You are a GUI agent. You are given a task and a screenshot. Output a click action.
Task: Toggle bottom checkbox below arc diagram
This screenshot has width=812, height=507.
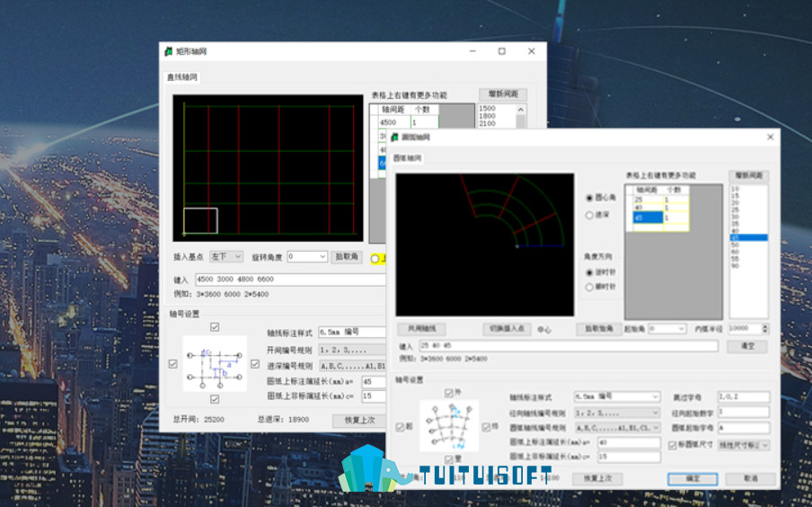tap(449, 459)
